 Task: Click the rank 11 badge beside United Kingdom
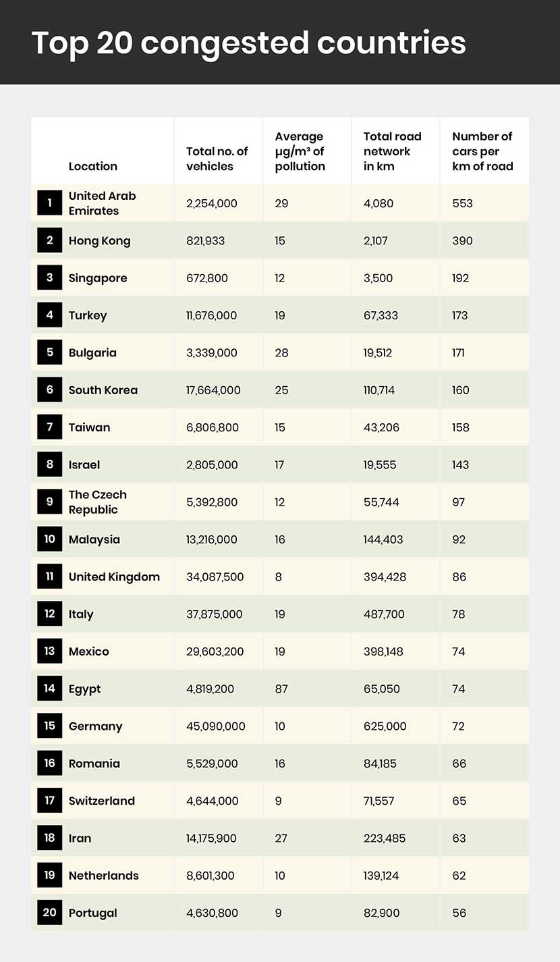49,577
